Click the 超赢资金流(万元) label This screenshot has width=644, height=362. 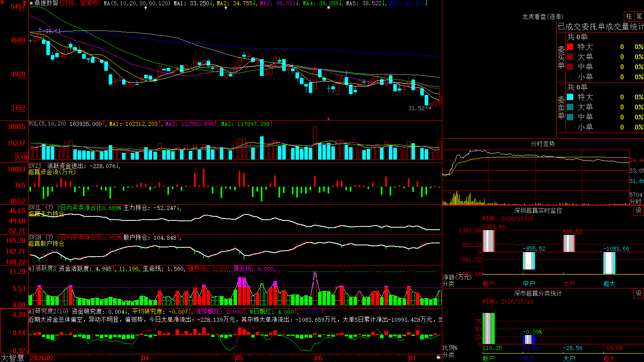pyautogui.click(x=52, y=172)
